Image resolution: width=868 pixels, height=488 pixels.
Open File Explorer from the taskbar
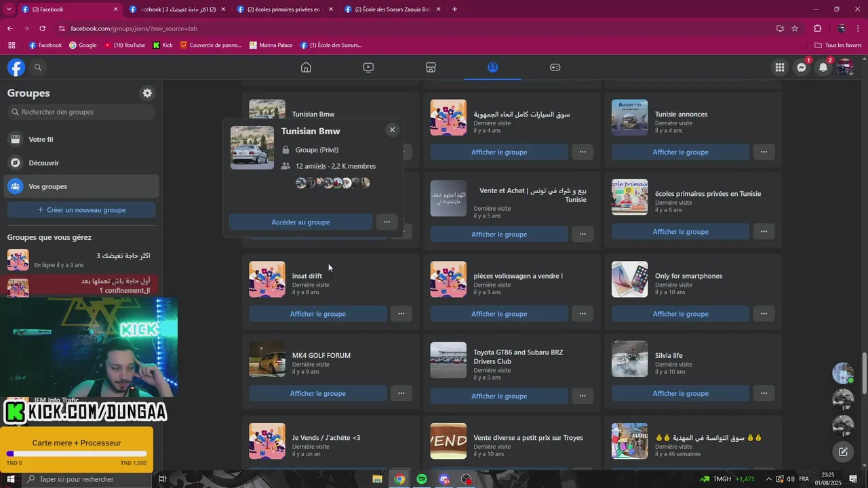point(378,479)
